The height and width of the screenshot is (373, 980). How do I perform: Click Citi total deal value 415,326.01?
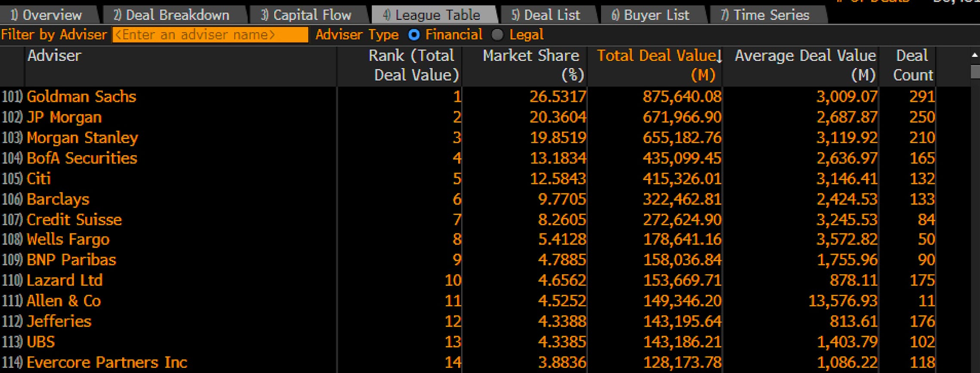click(682, 179)
